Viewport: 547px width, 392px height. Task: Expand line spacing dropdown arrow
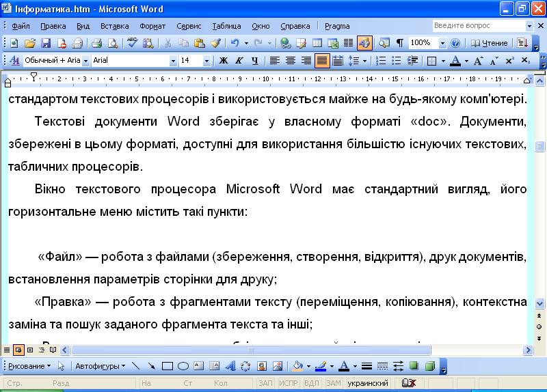(x=365, y=61)
